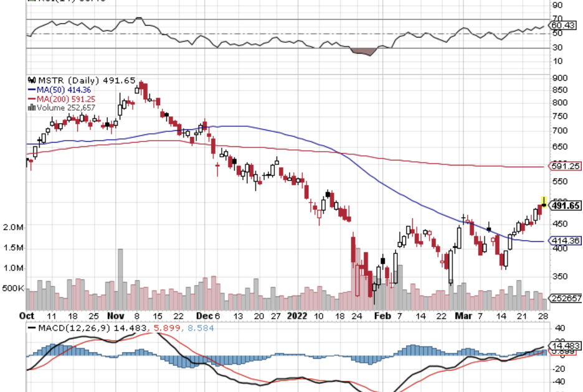Click the 414.36 MA(50) axis price tag
This screenshot has height=392, width=583.
click(566, 241)
